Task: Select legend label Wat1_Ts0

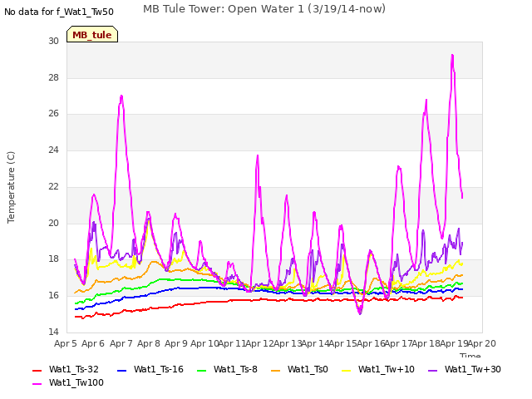Action: point(308,369)
